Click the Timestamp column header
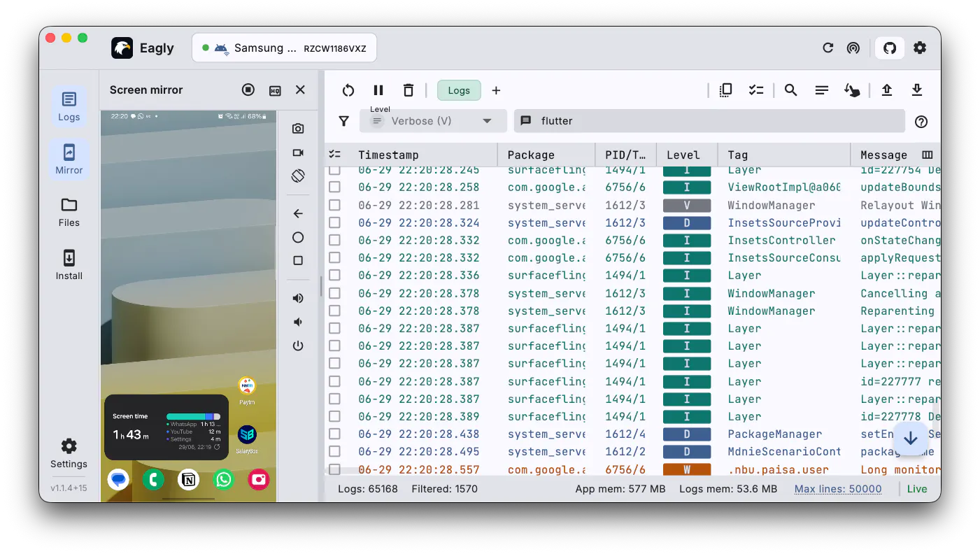This screenshot has width=980, height=554. (388, 155)
